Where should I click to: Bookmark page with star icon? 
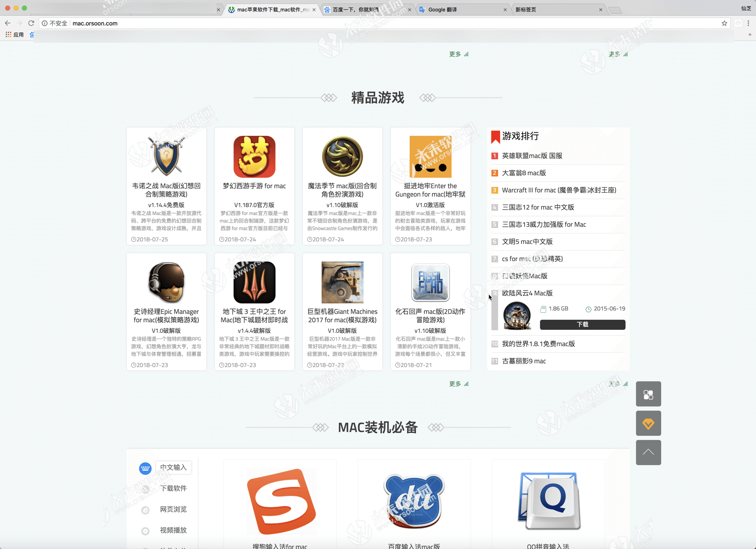click(724, 23)
